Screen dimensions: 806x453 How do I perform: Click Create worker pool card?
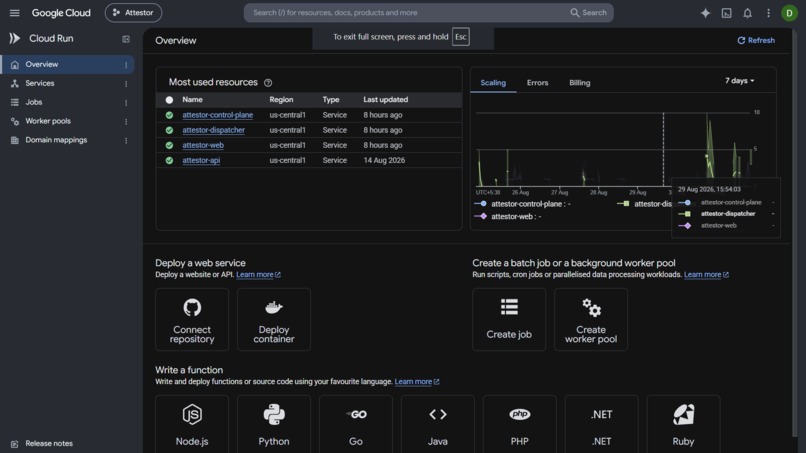tap(591, 319)
